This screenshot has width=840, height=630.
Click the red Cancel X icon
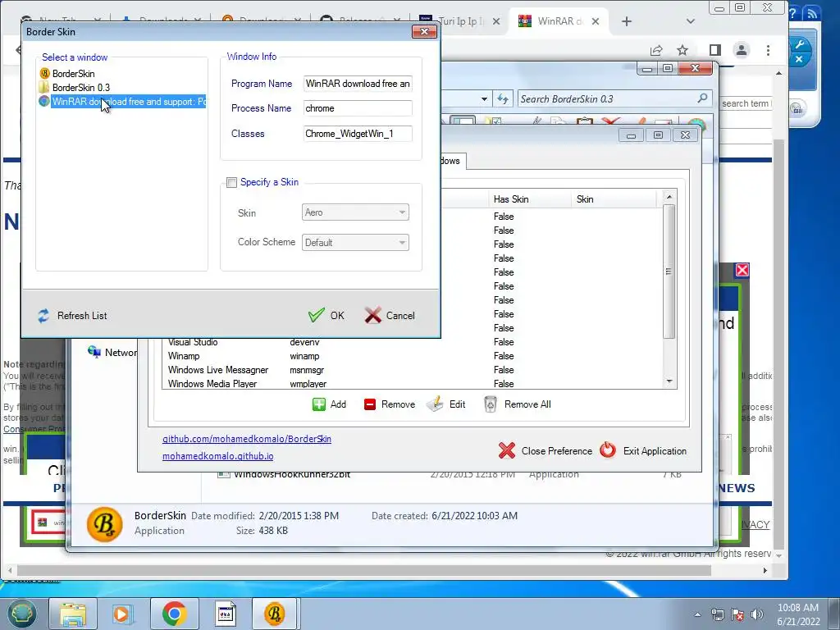(x=373, y=315)
